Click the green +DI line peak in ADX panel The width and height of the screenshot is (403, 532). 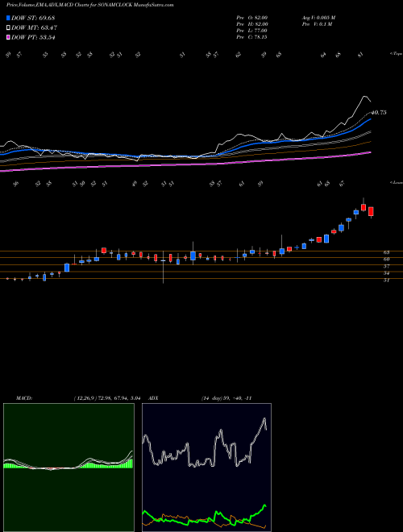pos(264,505)
